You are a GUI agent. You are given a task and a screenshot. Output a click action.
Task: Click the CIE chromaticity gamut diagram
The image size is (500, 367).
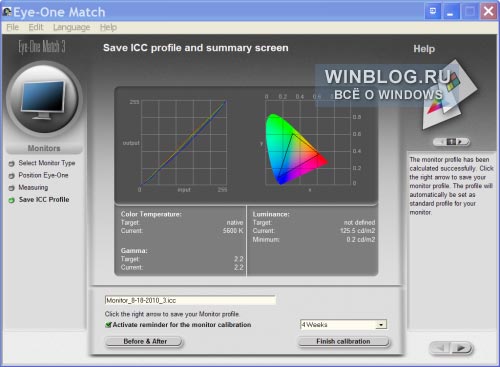(308, 143)
